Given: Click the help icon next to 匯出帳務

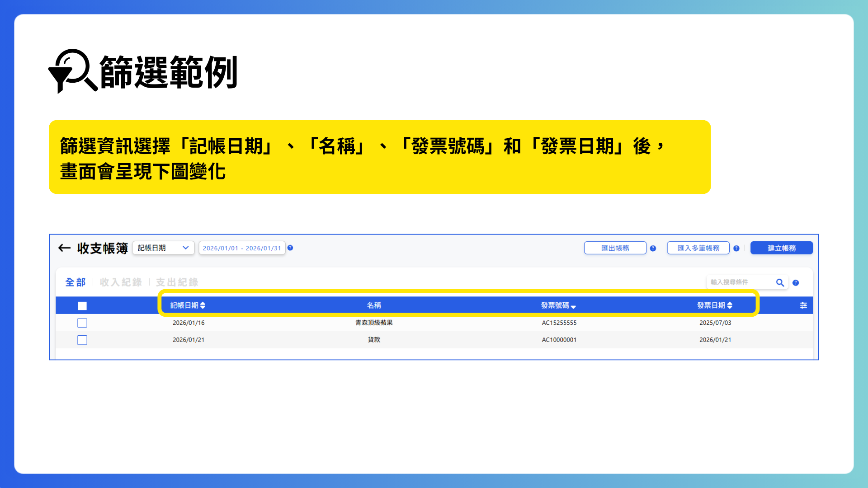Looking at the screenshot, I should coord(653,248).
